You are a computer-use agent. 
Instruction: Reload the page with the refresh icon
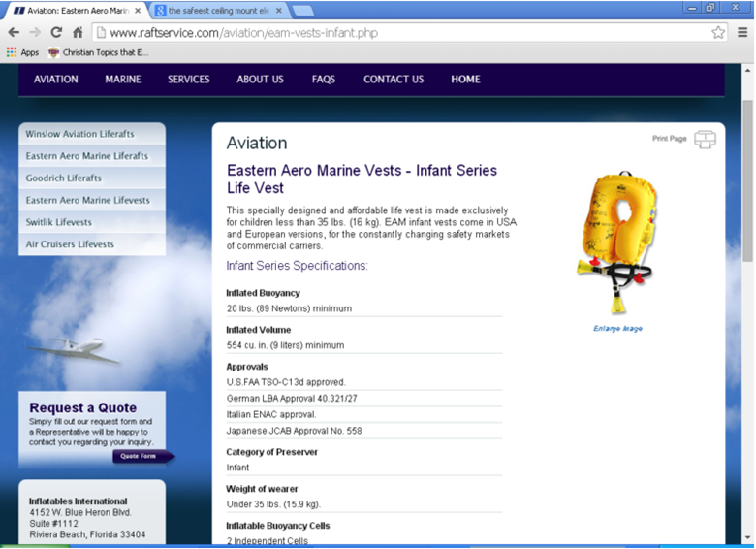coord(56,32)
